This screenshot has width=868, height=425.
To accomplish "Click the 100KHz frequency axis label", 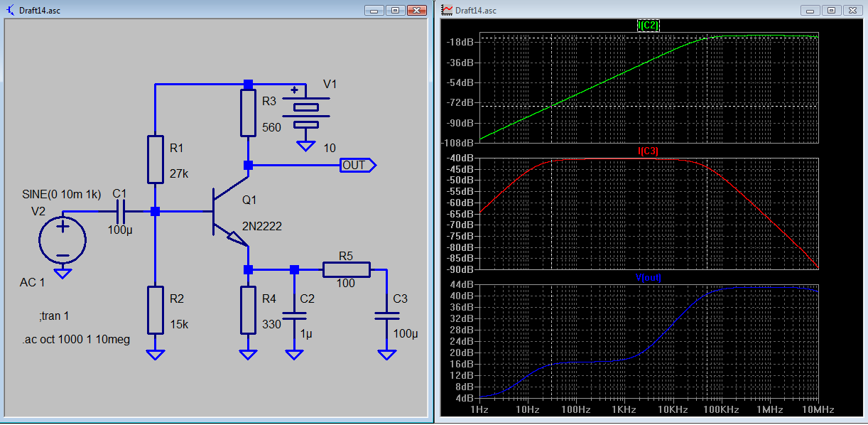I will pyautogui.click(x=721, y=410).
